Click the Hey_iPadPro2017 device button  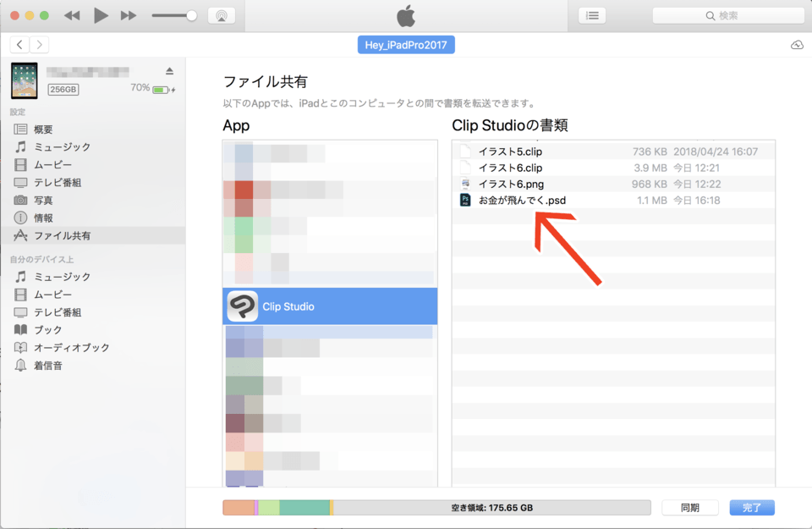(x=406, y=45)
